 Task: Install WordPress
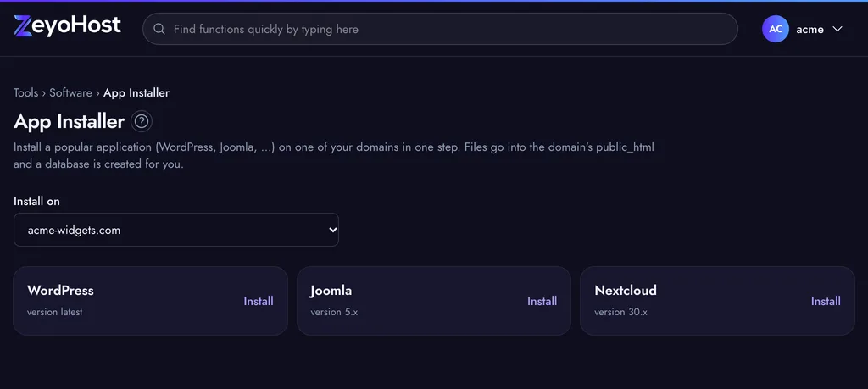(x=259, y=301)
